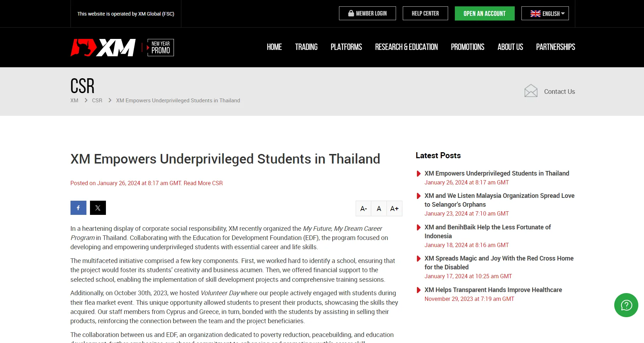Open the green help chat bubble

click(626, 305)
